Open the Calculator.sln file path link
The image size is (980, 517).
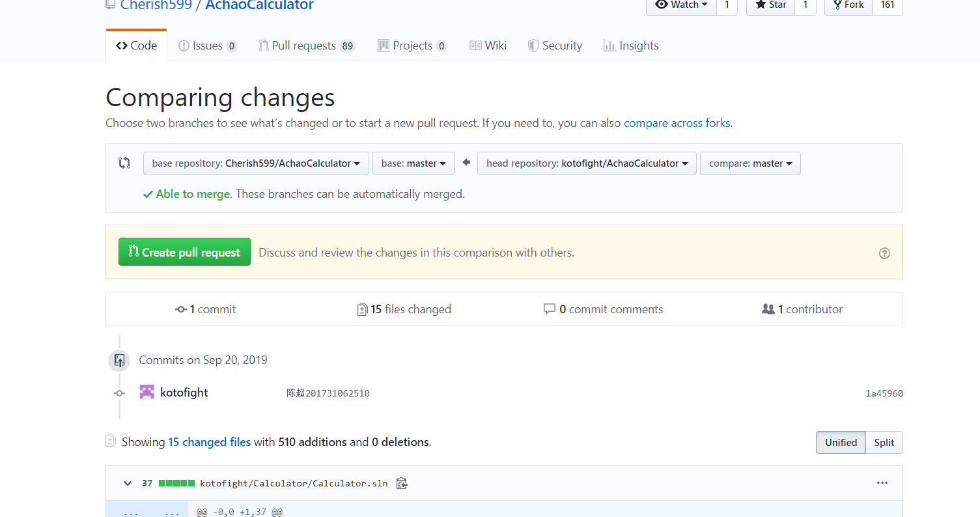click(x=294, y=483)
